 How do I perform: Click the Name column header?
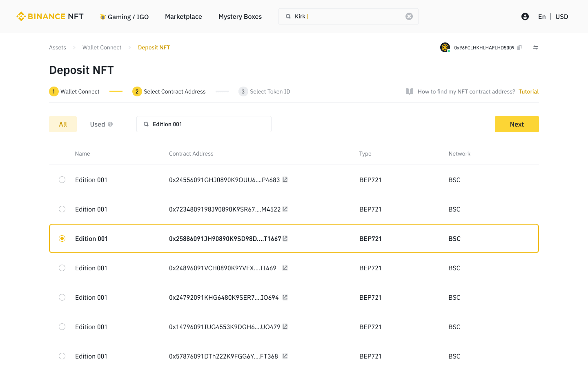click(82, 154)
